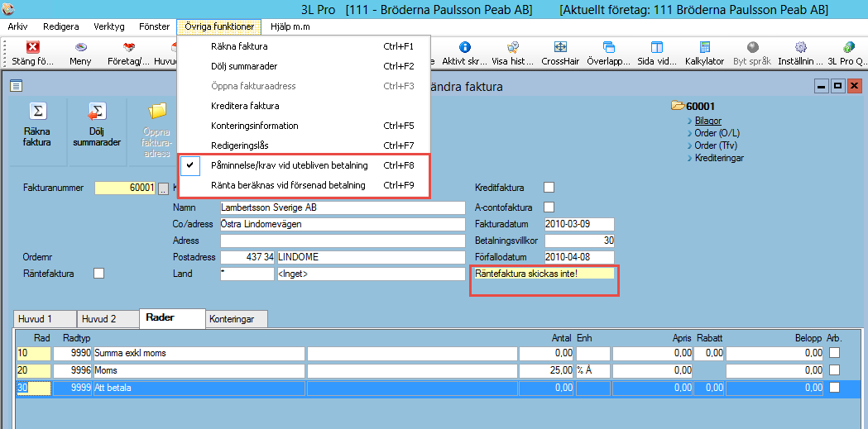Click the Betalningsvillkor field

coord(579,241)
